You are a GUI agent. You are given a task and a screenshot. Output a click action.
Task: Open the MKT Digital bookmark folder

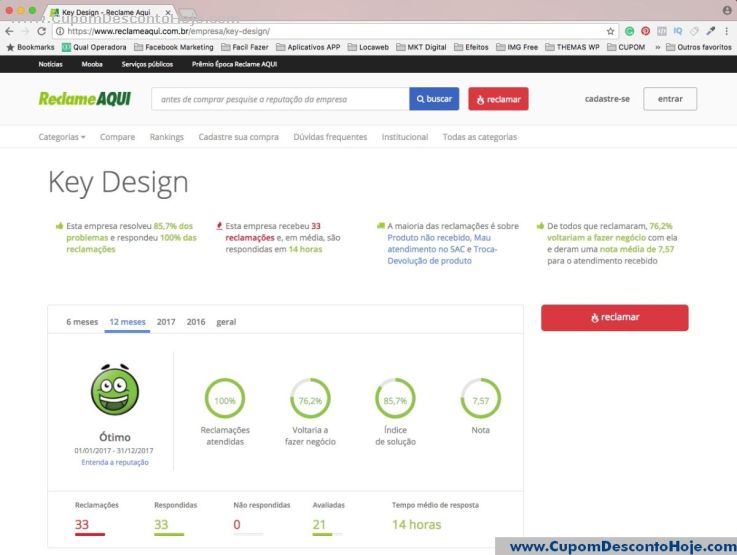coord(422,47)
